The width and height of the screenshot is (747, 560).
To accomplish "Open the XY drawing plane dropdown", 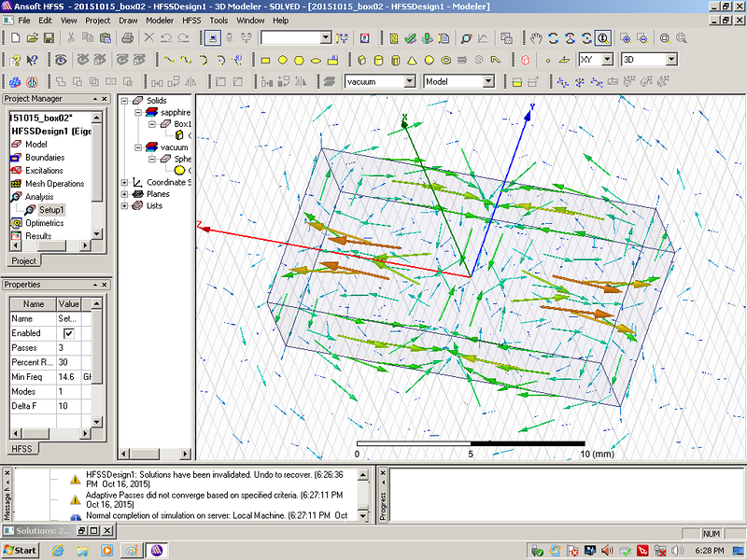I will [x=607, y=60].
